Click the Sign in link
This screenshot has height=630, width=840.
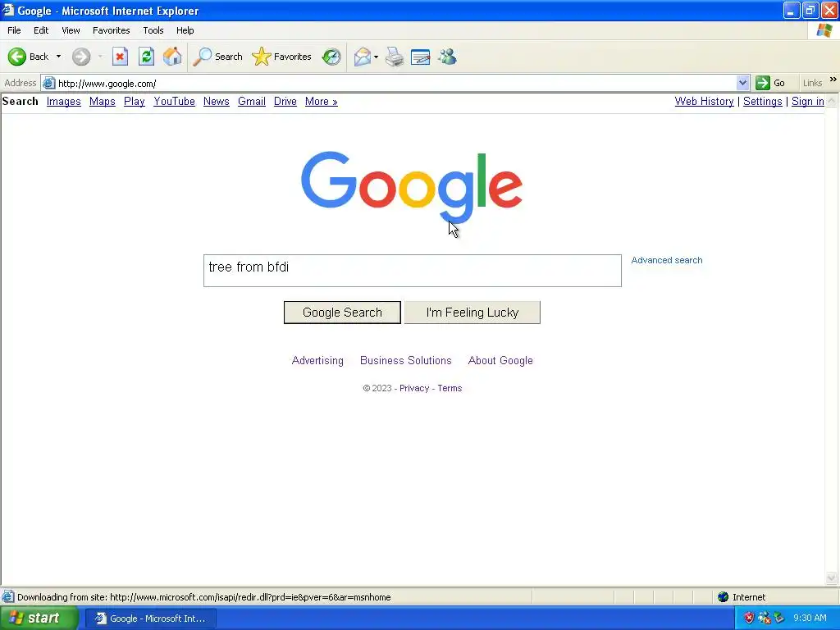point(808,101)
